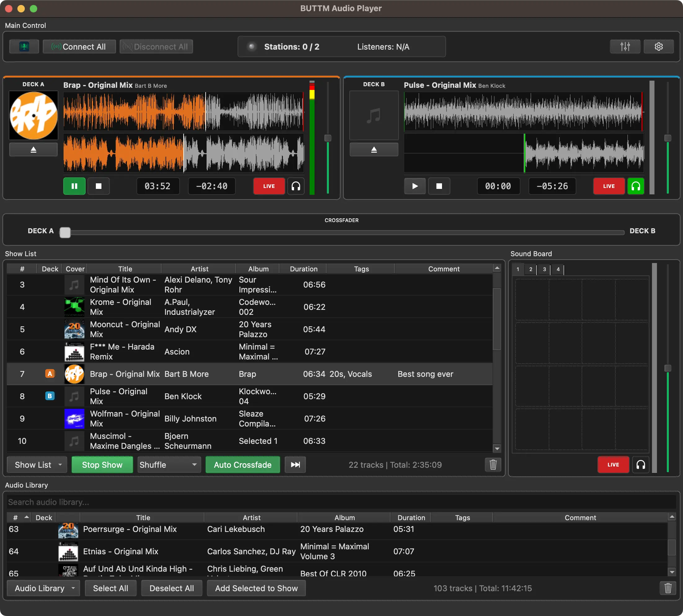Viewport: 683px width, 616px height.
Task: Click the Audio Library trash icon
Action: [668, 588]
